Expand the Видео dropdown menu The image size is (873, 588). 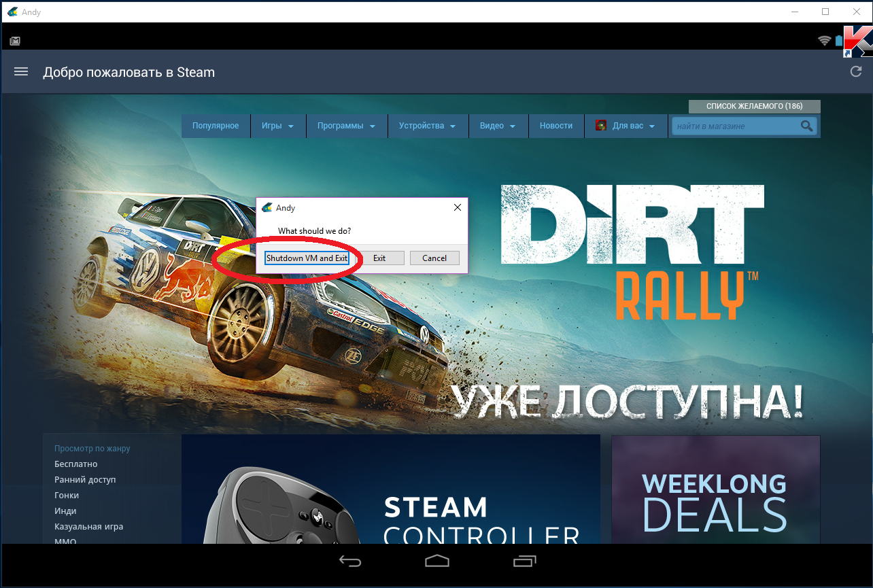498,126
